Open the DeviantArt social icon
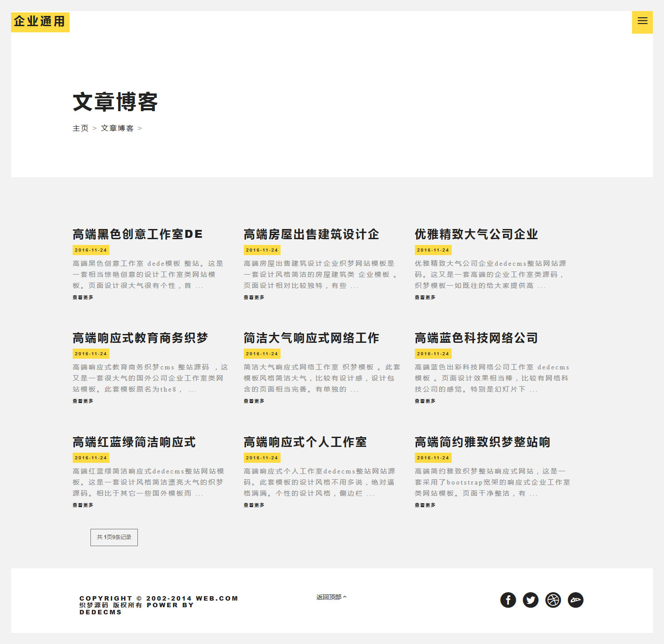The height and width of the screenshot is (644, 664). point(575,600)
